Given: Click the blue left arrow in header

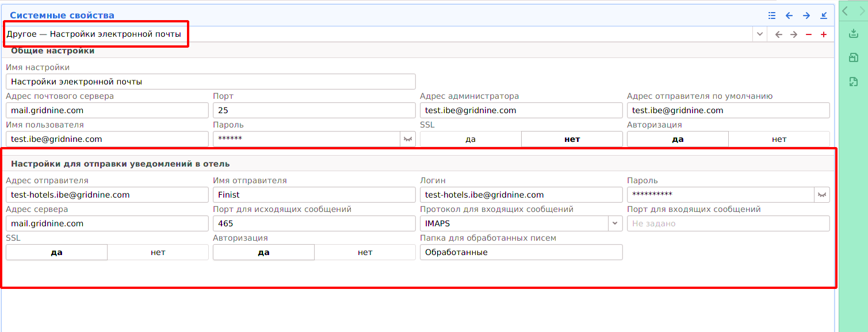Looking at the screenshot, I should (789, 16).
